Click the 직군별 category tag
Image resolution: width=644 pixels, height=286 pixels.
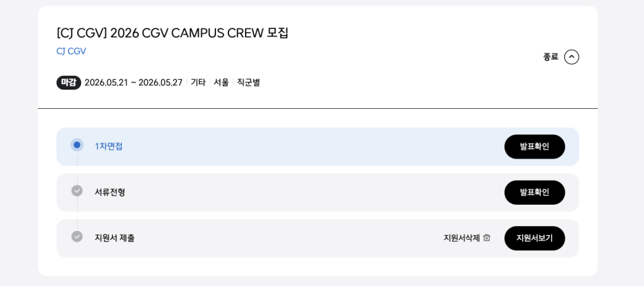(248, 83)
